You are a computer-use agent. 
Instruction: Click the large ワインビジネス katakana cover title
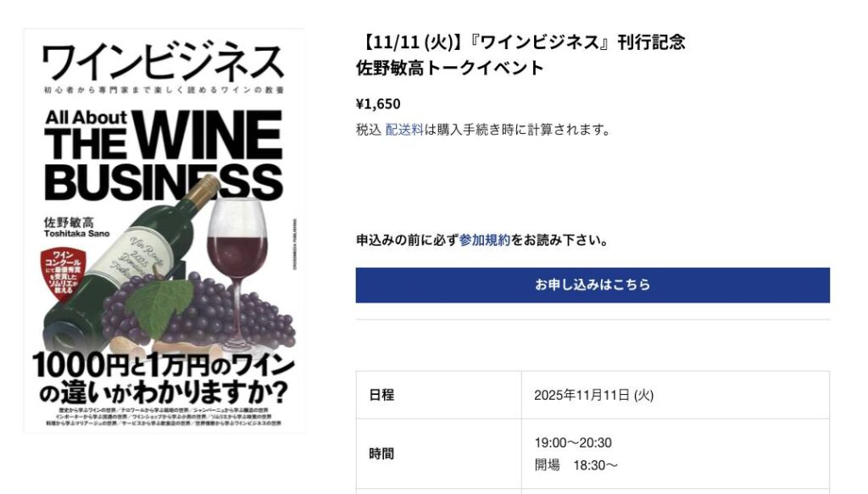click(163, 63)
